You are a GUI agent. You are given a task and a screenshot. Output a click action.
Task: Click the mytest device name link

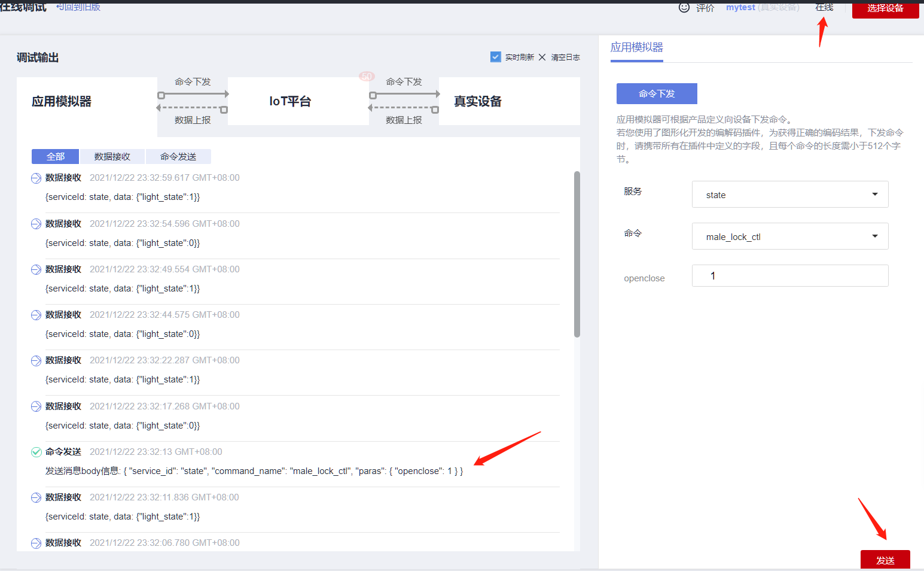pos(740,7)
